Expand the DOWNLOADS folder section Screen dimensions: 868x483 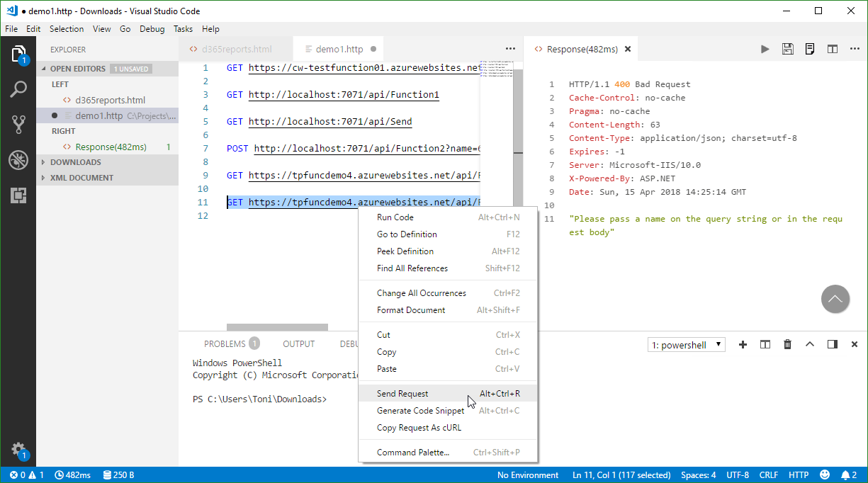[x=76, y=162]
